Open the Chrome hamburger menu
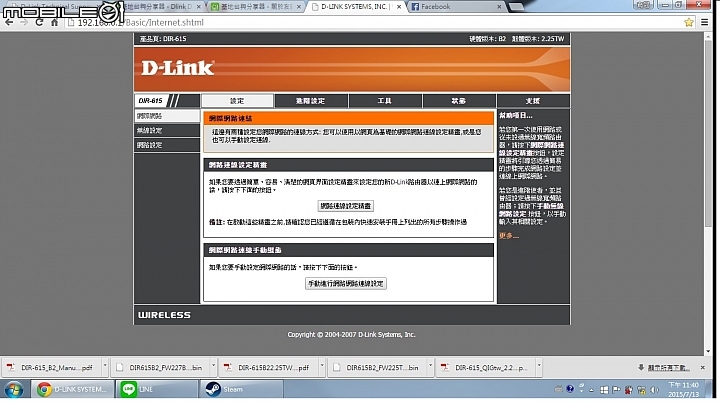The height and width of the screenshot is (404, 720). coord(704,22)
